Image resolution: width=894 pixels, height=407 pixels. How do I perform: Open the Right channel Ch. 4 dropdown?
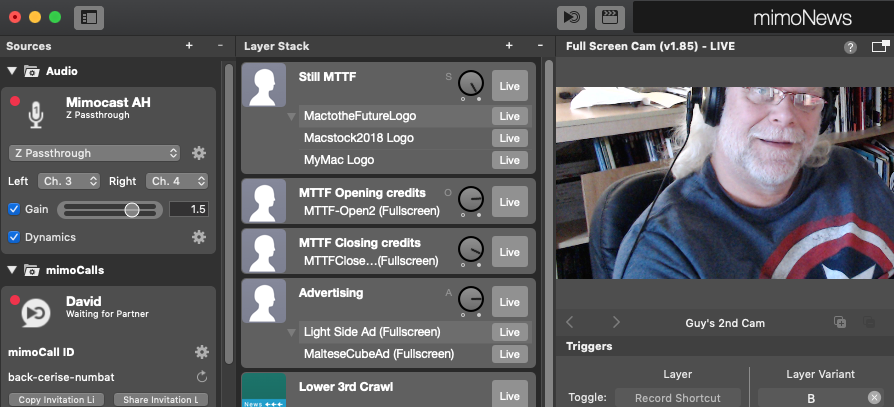click(177, 181)
